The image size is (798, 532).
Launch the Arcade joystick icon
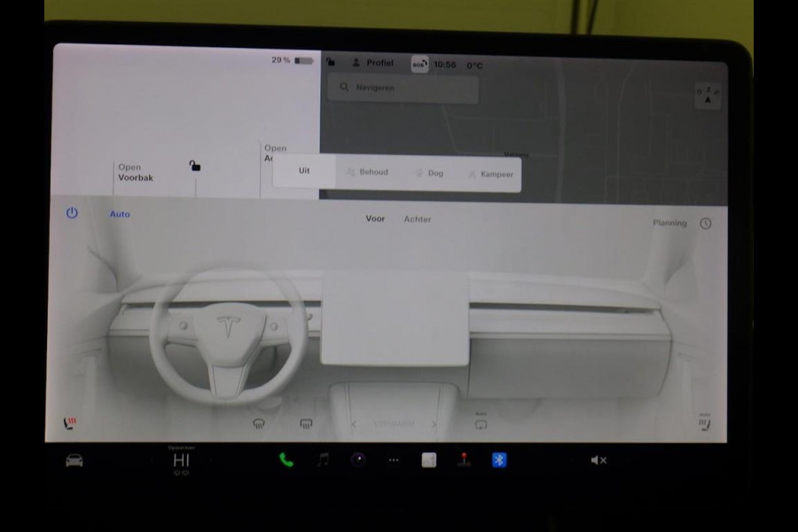[x=464, y=459]
